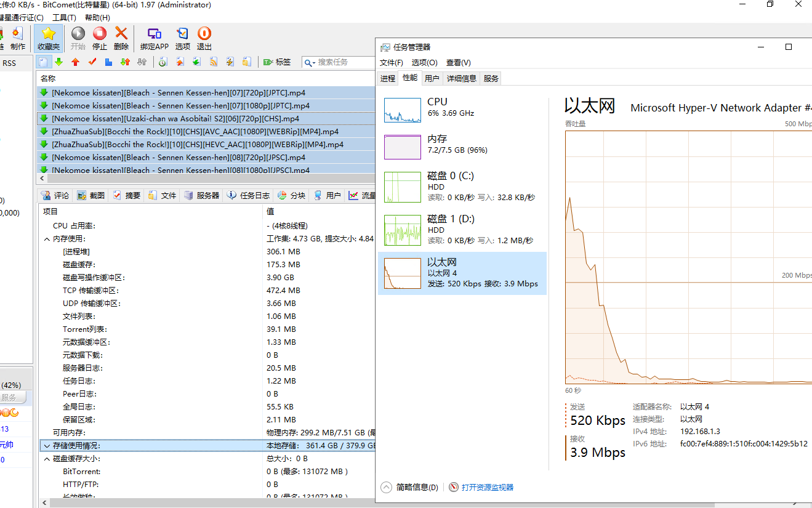
Task: Select Bocchi the Rock [10] AVC_AAC task
Action: click(x=206, y=131)
